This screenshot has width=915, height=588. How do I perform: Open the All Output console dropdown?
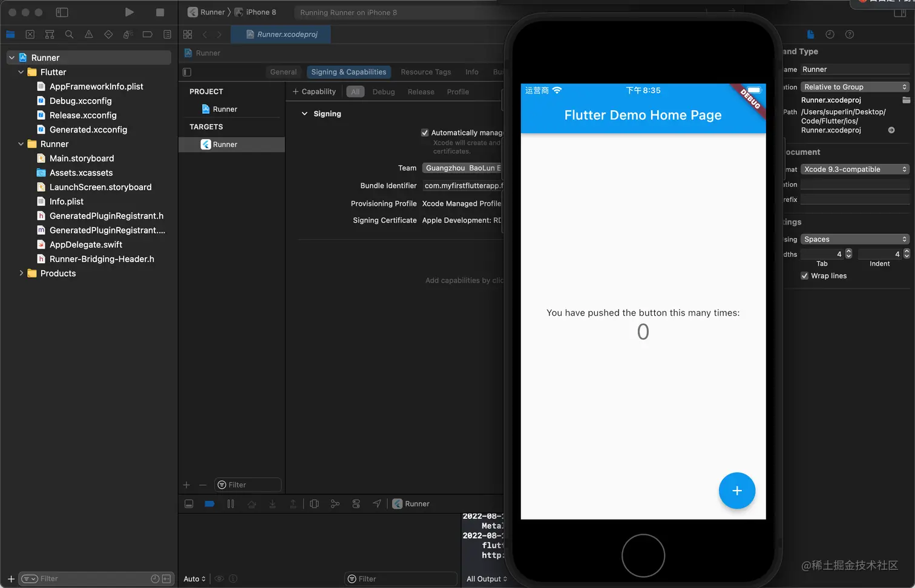click(x=487, y=579)
